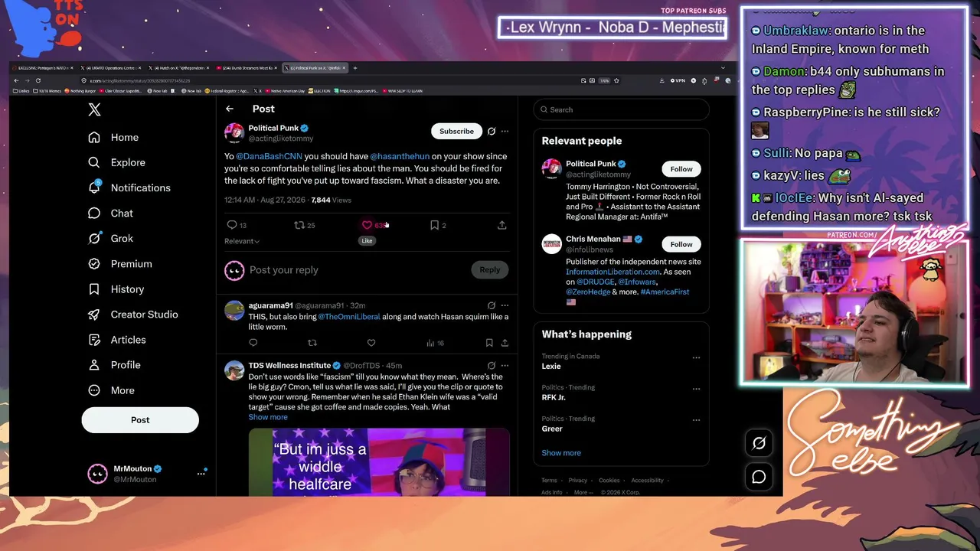
Task: Open Notifications from the sidebar
Action: click(129, 187)
